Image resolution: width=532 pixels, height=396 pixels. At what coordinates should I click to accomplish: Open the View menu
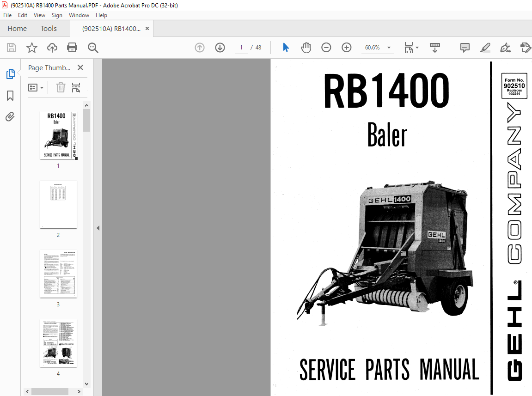pyautogui.click(x=39, y=15)
